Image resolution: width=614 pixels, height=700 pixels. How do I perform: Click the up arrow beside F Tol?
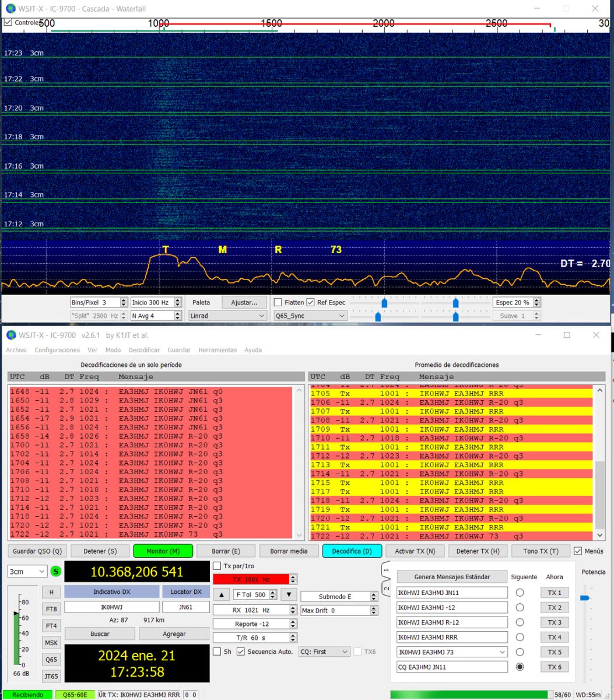(221, 594)
